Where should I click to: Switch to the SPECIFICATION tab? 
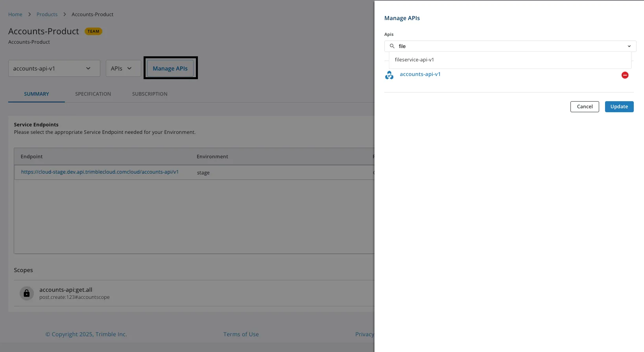point(93,94)
